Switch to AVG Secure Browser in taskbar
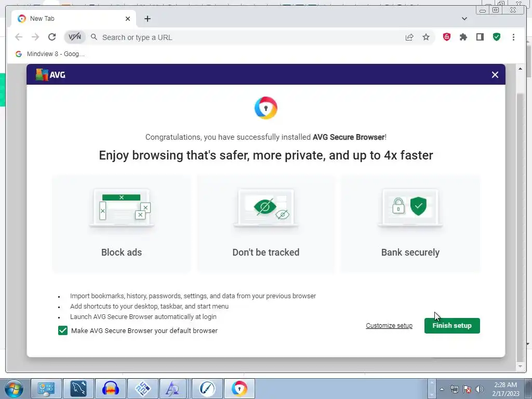This screenshot has height=399, width=532. point(240,389)
